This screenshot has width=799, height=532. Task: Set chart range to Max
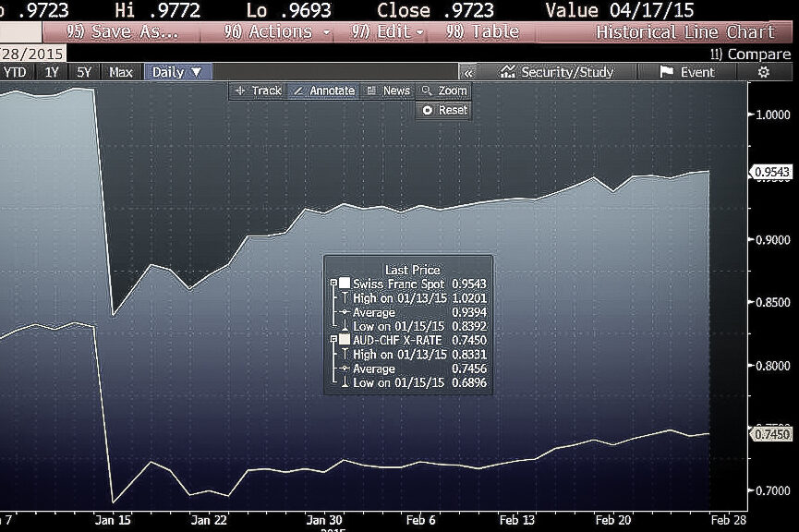click(120, 72)
